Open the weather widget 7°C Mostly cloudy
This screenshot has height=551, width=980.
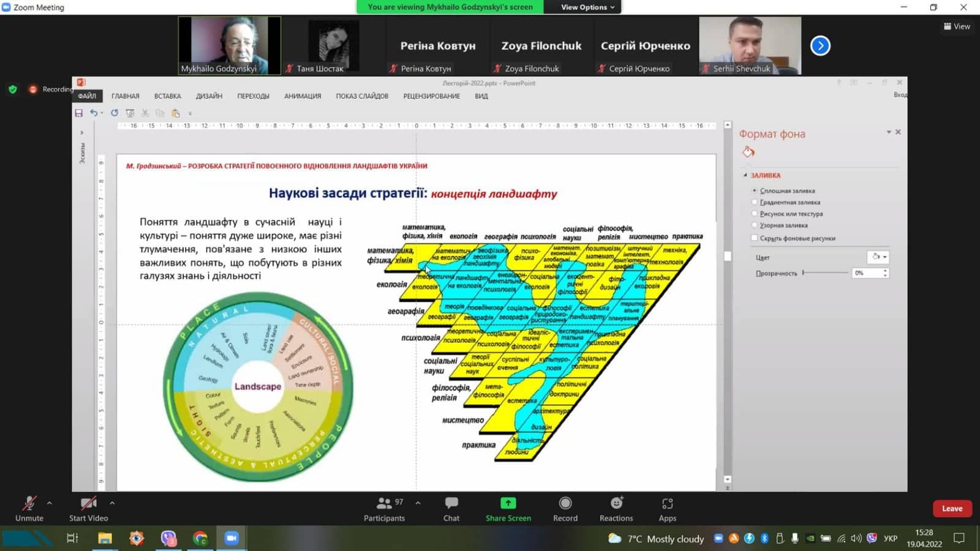[x=656, y=539]
